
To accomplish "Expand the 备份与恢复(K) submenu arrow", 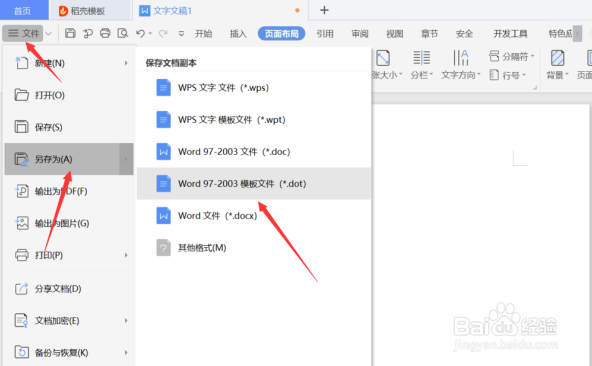I will pyautogui.click(x=126, y=352).
